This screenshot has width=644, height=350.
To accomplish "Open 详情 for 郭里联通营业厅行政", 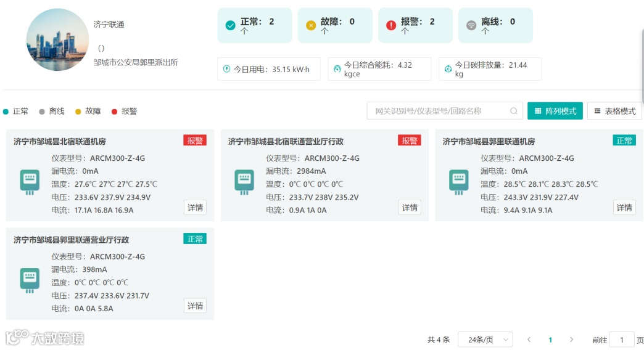I will pos(195,306).
